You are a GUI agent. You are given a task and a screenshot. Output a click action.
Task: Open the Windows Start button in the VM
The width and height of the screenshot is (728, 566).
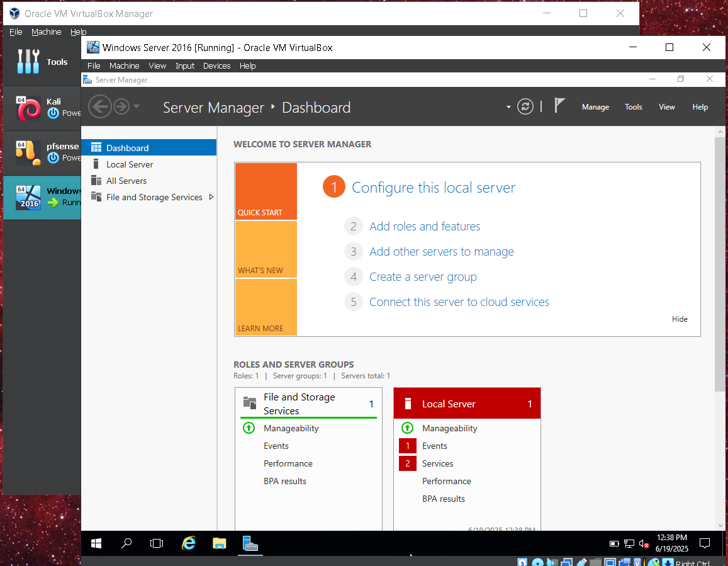coord(96,543)
